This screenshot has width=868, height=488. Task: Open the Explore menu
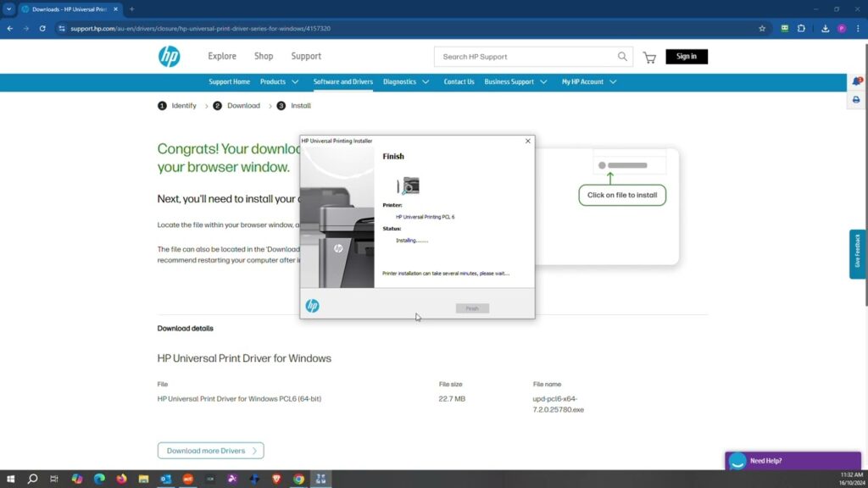[x=222, y=57]
